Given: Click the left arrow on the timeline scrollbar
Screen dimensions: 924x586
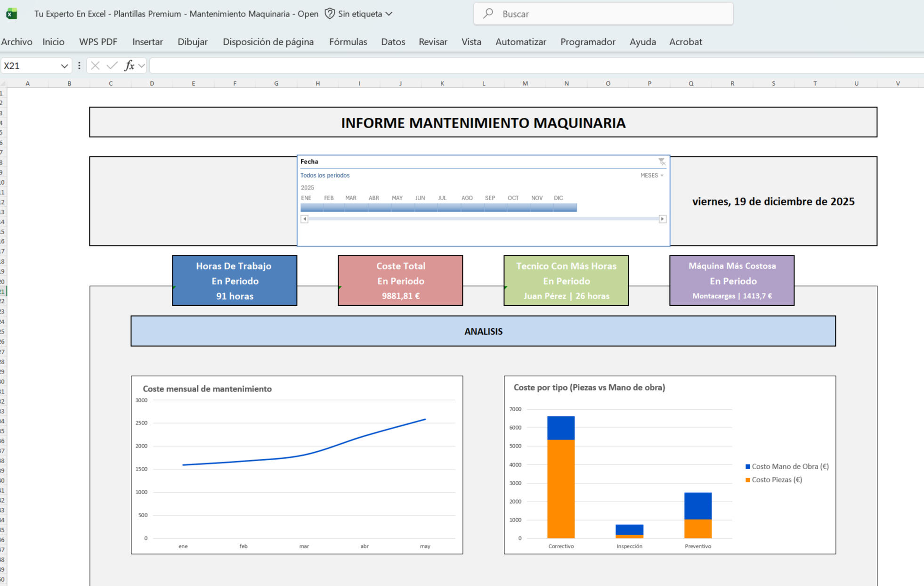Looking at the screenshot, I should [305, 219].
